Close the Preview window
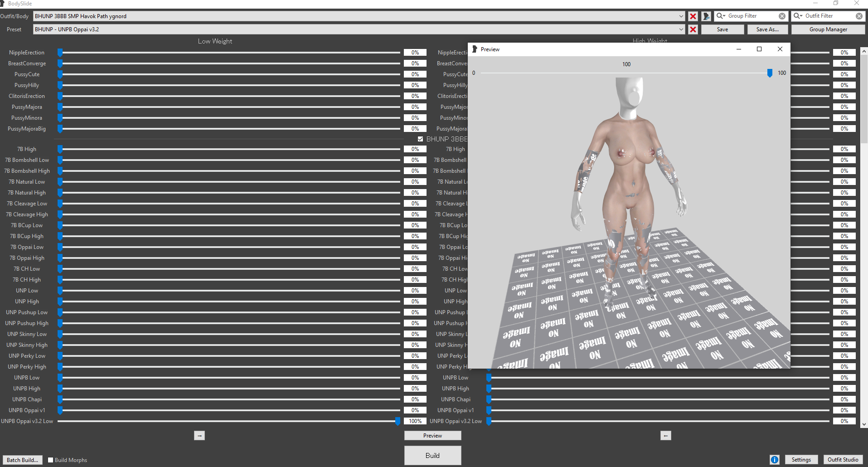The width and height of the screenshot is (868, 467). tap(780, 49)
